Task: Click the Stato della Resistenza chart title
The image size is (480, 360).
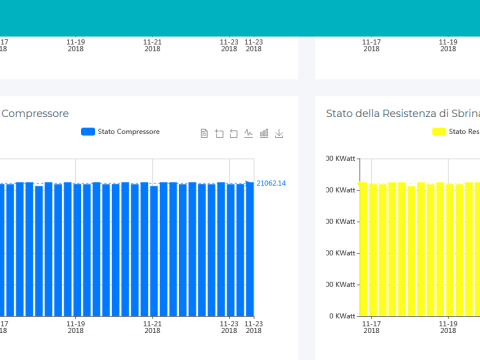Action: click(403, 113)
